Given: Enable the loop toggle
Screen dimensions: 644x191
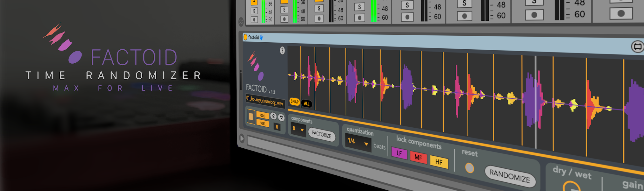Looking at the screenshot, I should pyautogui.click(x=262, y=115).
